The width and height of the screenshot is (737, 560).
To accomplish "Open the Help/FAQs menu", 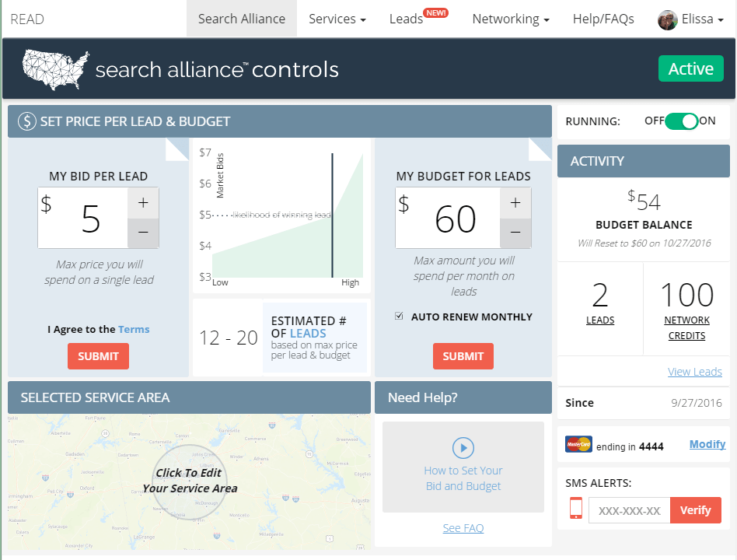I will pos(603,19).
